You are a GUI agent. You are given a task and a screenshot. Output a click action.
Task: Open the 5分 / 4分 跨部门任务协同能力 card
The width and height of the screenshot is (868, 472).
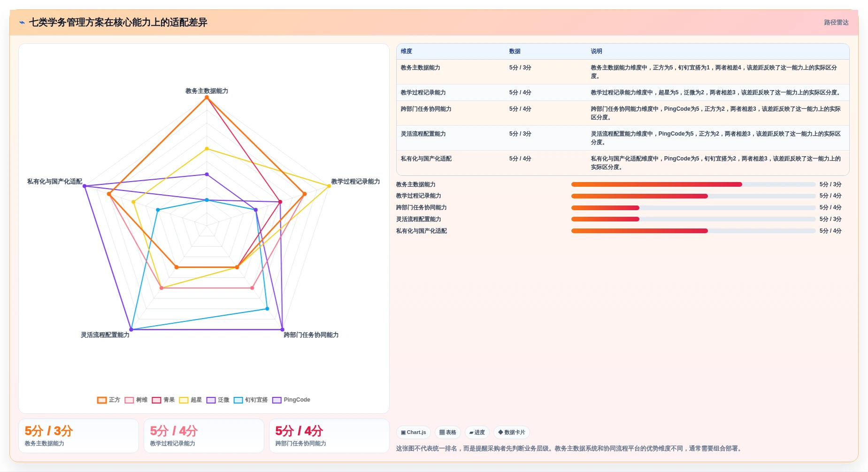(x=329, y=436)
